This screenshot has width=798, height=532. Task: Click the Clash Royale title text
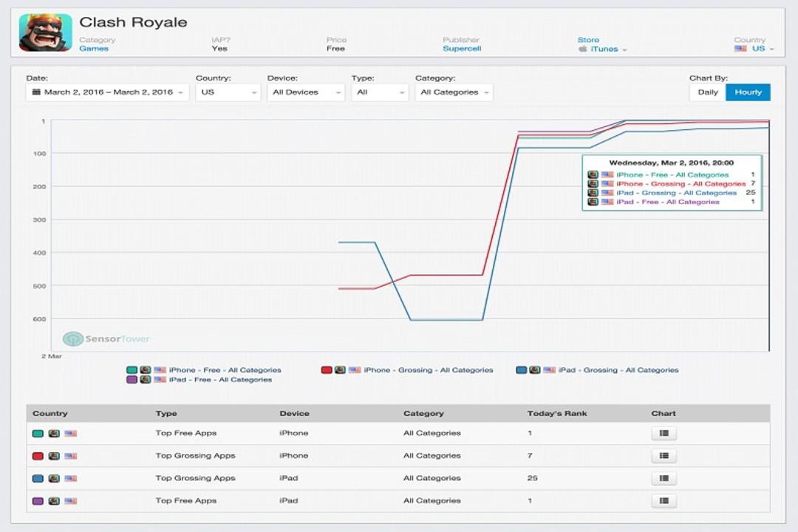(133, 22)
